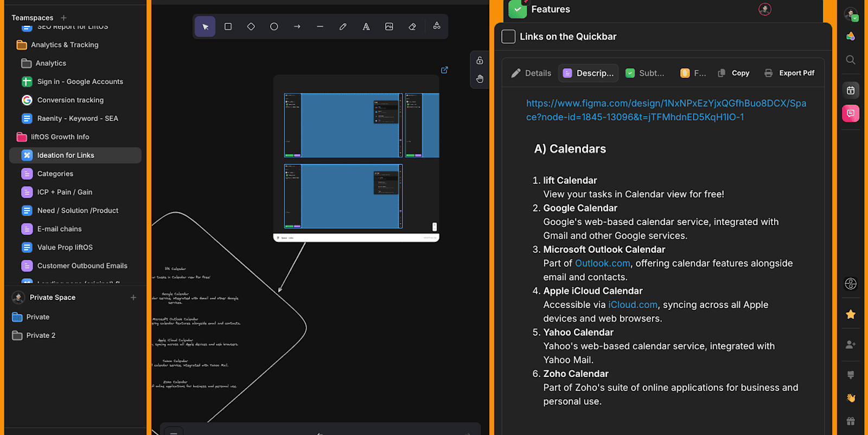Click the Export Pdf button
868x435 pixels.
789,73
